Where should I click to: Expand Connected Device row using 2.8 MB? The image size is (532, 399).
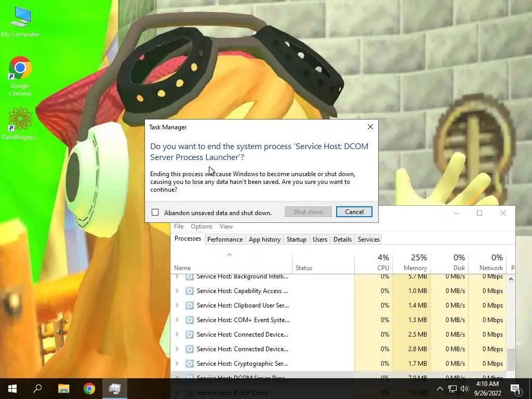pos(177,349)
